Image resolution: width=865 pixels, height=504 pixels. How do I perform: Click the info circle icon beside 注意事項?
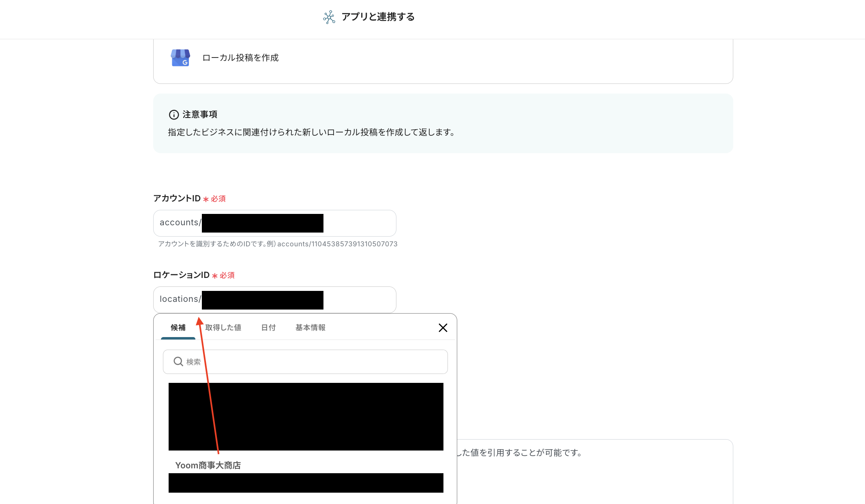point(173,115)
